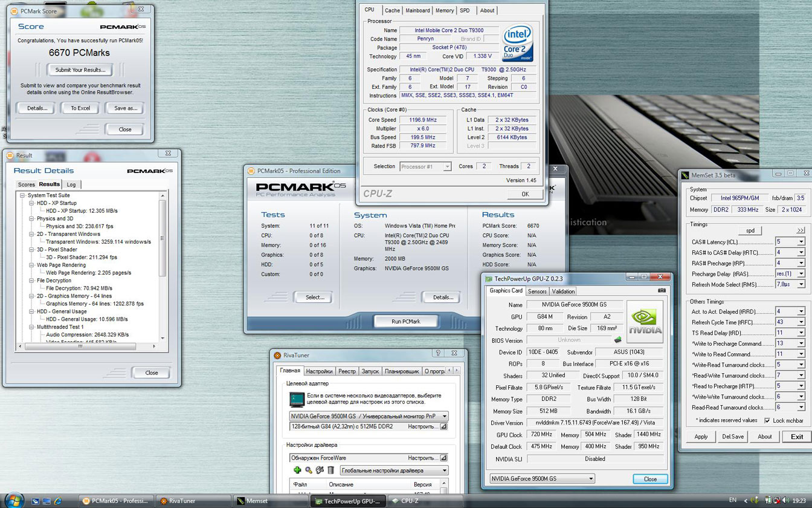The height and width of the screenshot is (508, 812).
Task: Switch to Memset taskbar button
Action: 270,501
